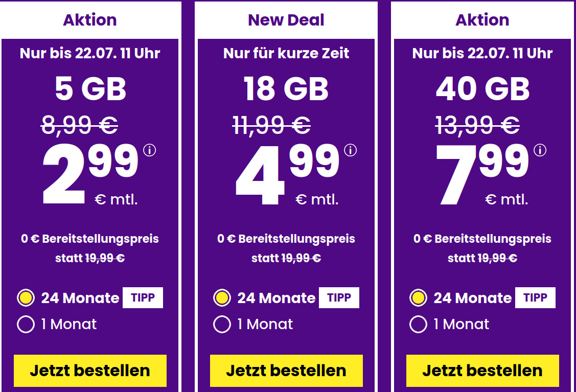Click the New Deal header banner
Viewport: 576px width, 392px height.
(286, 19)
